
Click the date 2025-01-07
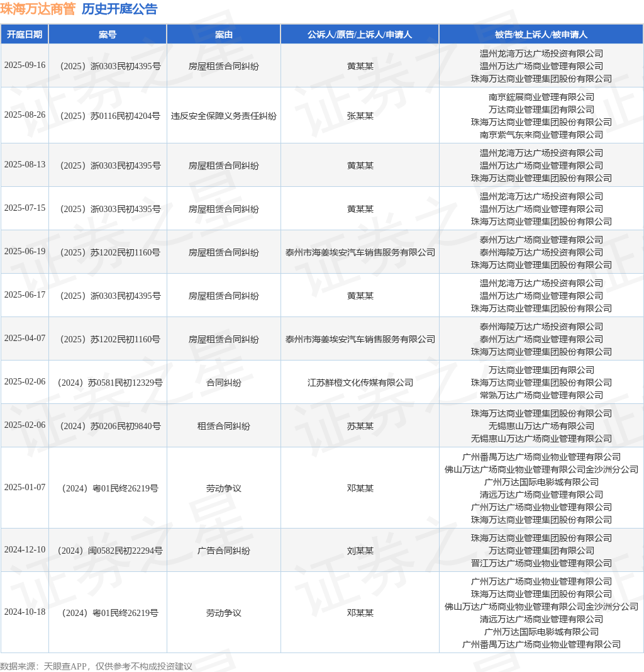coord(25,487)
